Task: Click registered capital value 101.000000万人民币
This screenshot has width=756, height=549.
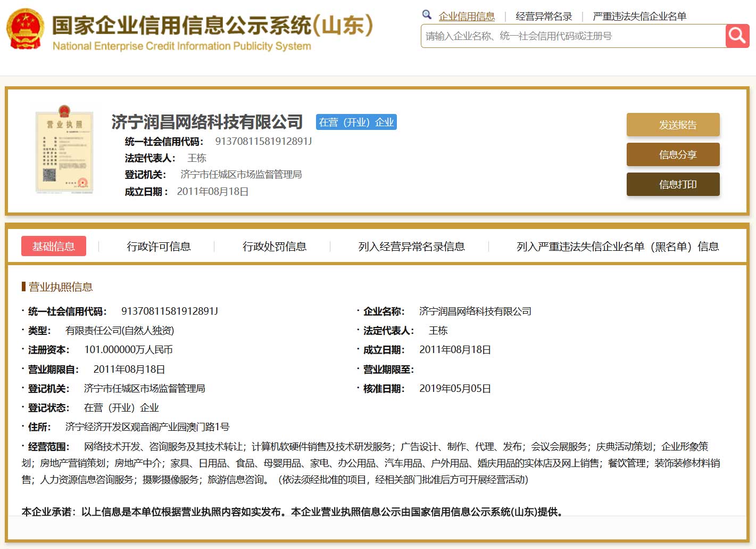Action: point(128,350)
